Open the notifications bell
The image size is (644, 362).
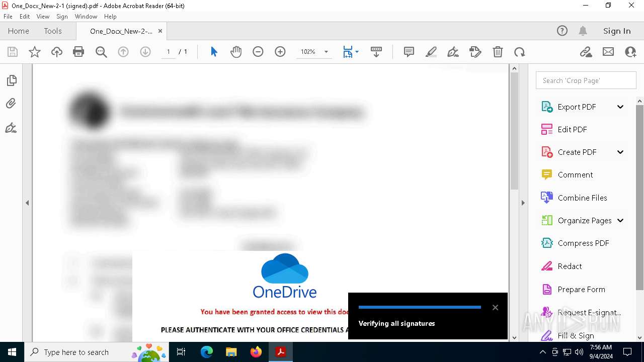click(583, 31)
